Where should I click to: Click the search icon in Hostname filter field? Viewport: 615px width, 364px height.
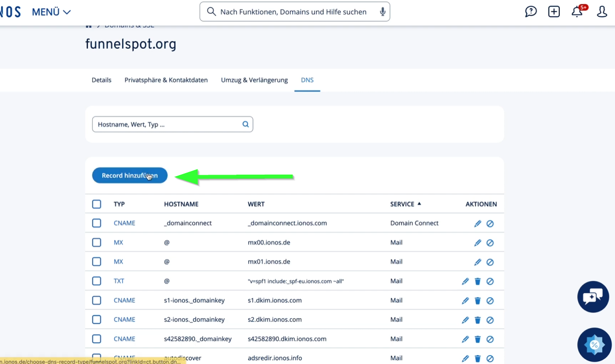click(x=245, y=124)
